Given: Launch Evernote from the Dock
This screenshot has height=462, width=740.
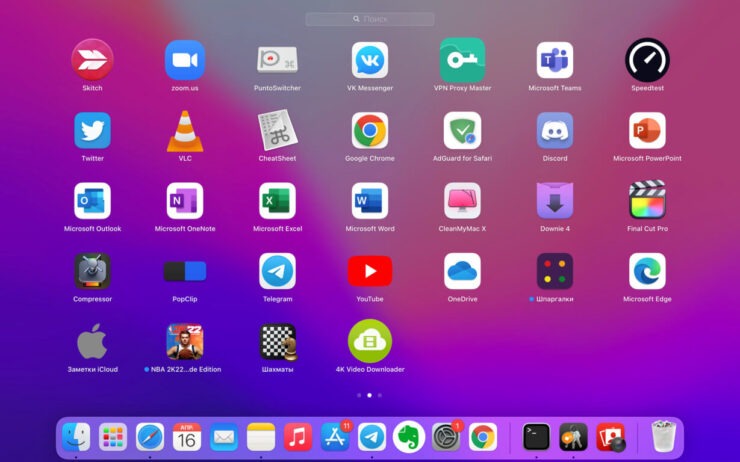Looking at the screenshot, I should (409, 437).
